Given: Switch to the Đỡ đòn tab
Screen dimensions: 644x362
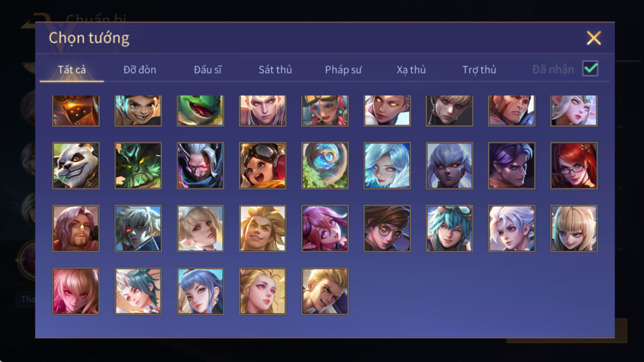Looking at the screenshot, I should point(140,69).
